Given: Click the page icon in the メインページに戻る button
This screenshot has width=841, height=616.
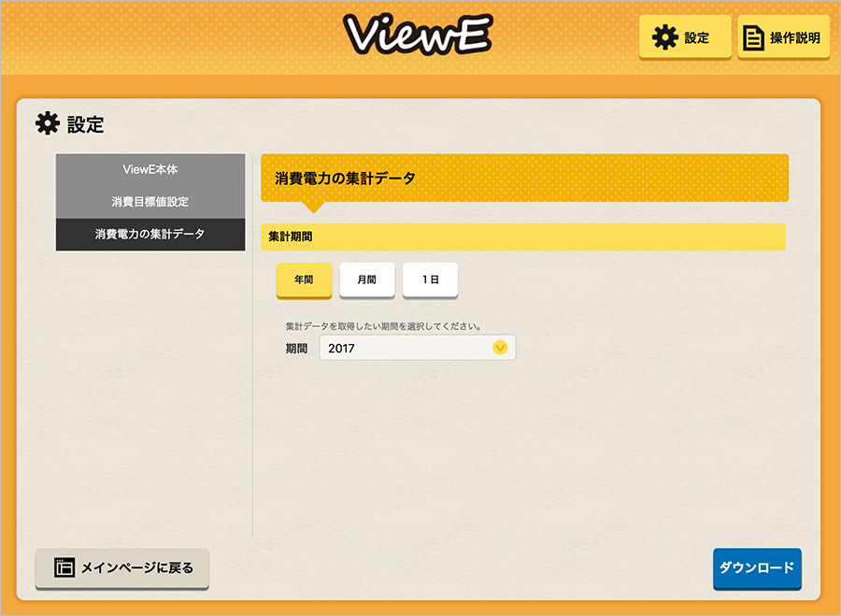Looking at the screenshot, I should coord(64,567).
